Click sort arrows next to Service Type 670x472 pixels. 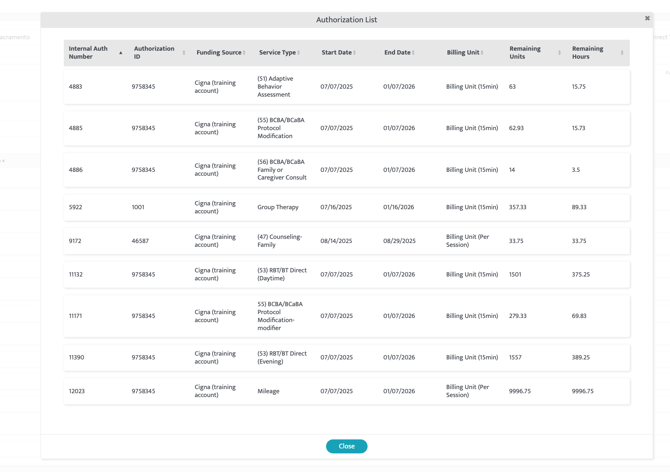(x=299, y=53)
